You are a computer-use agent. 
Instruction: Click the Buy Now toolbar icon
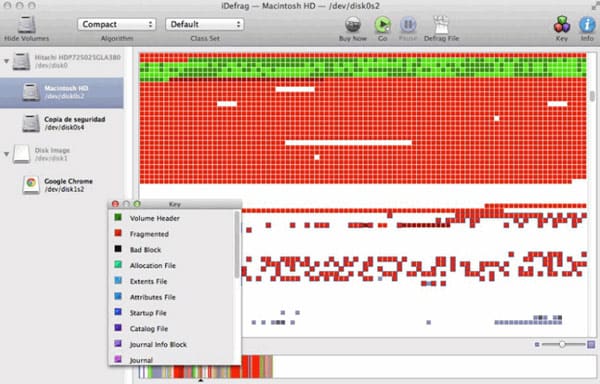[352, 25]
